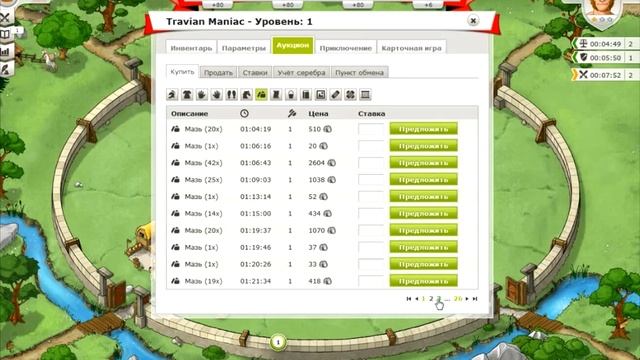Open the Продать sub-tab
Screen dimensions: 640x360
[218, 72]
